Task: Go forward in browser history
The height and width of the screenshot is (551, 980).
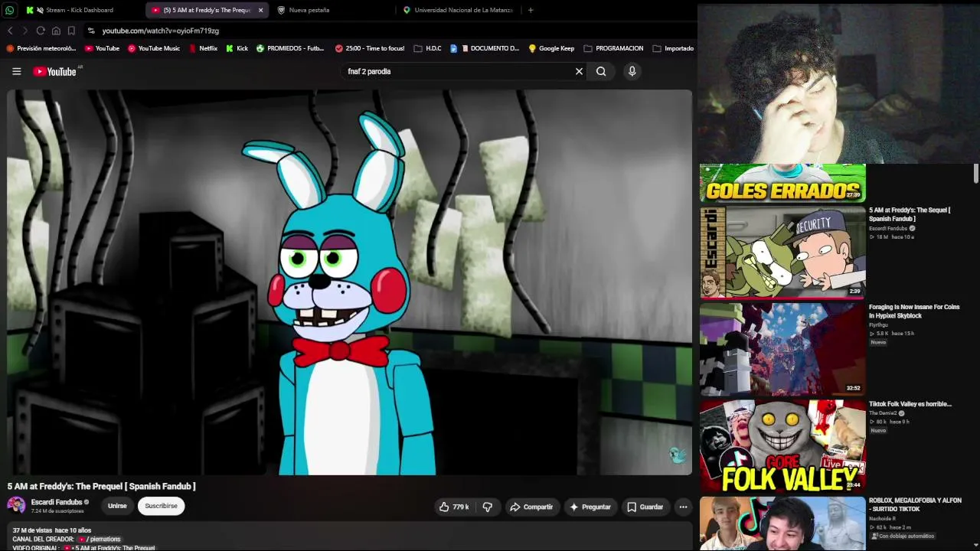Action: [x=25, y=31]
